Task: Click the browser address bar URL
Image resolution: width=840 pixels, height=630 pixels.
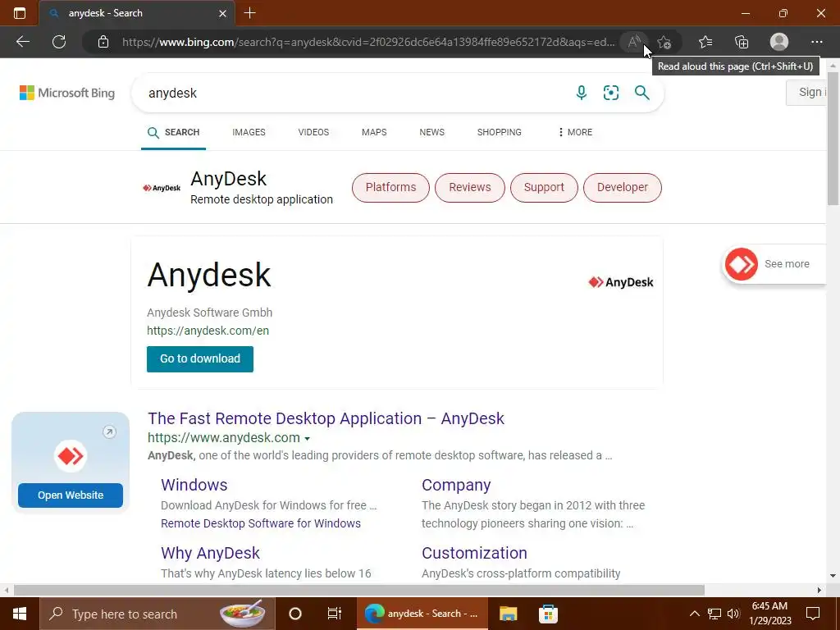Action: [x=368, y=42]
